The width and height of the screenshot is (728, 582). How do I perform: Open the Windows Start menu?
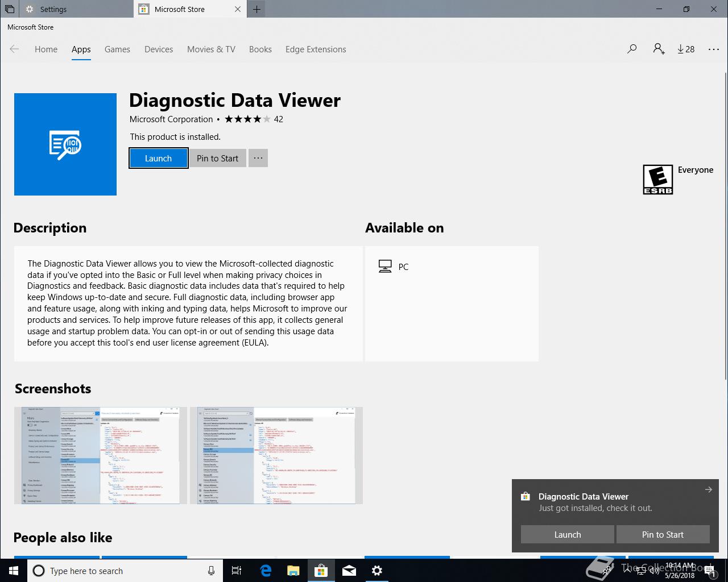(x=14, y=571)
